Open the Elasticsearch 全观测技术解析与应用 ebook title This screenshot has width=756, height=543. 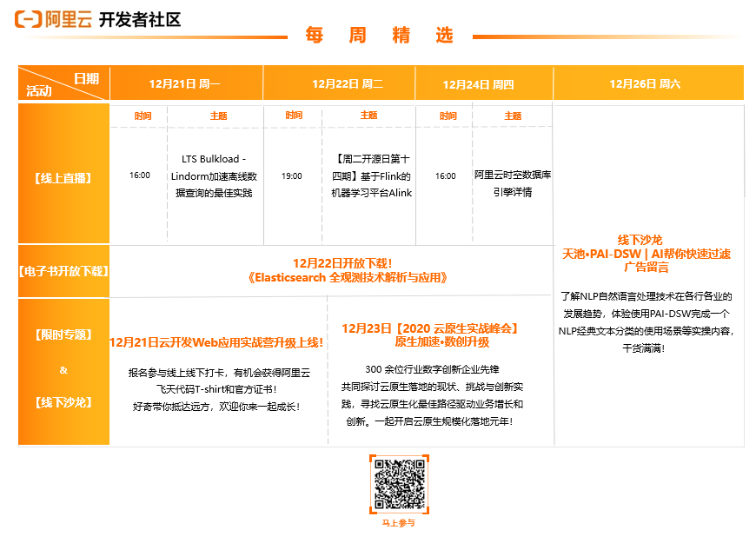(348, 278)
